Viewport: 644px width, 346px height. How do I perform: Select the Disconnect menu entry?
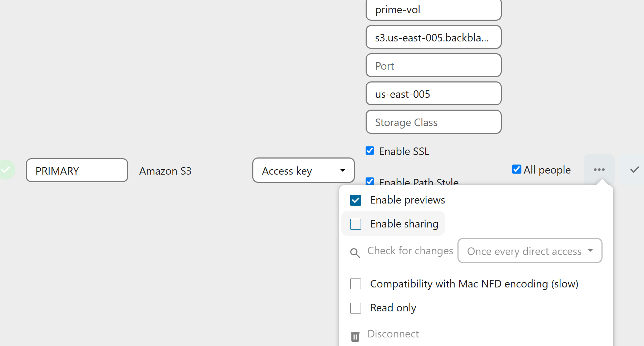point(393,334)
